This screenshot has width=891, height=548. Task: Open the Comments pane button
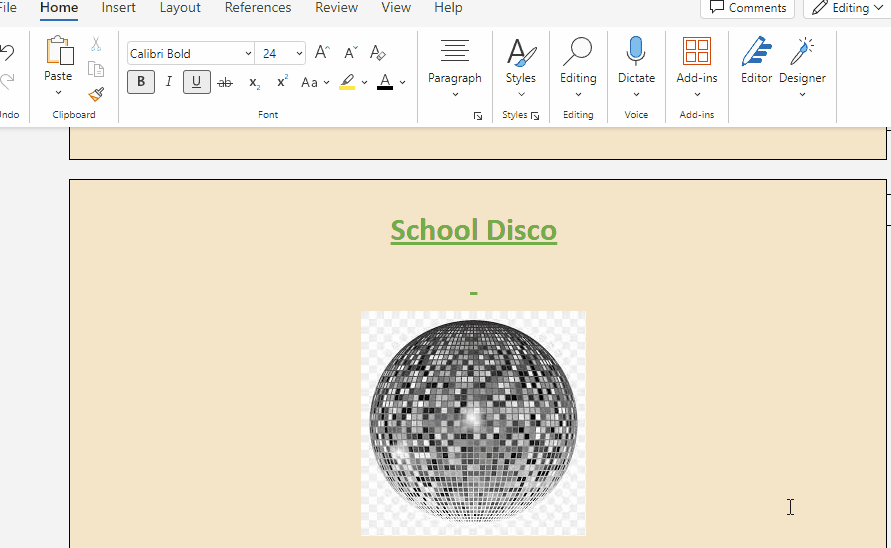[747, 8]
